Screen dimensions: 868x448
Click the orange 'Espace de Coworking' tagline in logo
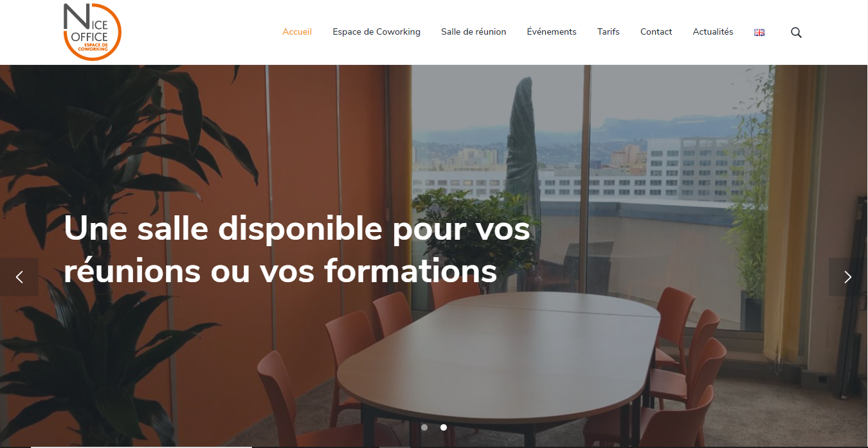(x=93, y=47)
